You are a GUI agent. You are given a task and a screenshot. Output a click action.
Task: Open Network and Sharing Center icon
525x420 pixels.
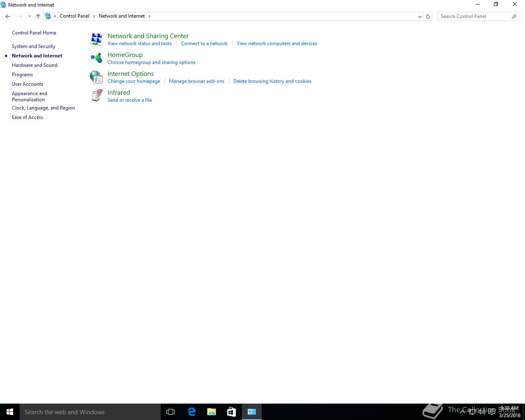tap(96, 39)
